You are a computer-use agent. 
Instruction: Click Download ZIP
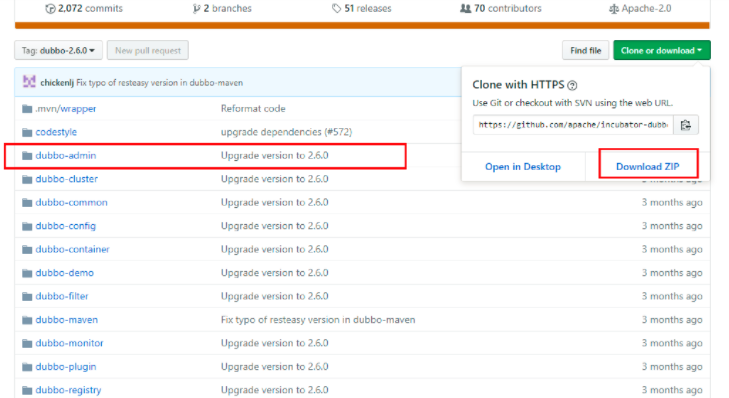pos(648,166)
